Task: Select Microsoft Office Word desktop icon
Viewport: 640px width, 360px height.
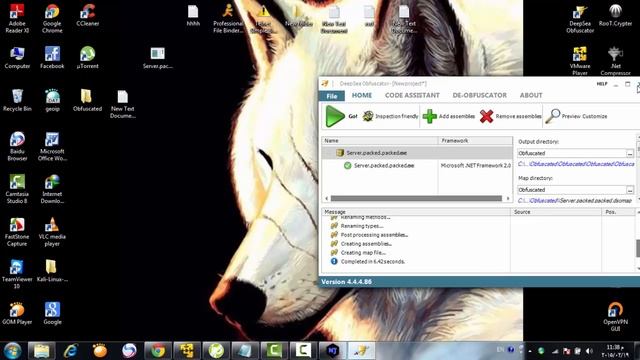Action: pos(52,147)
